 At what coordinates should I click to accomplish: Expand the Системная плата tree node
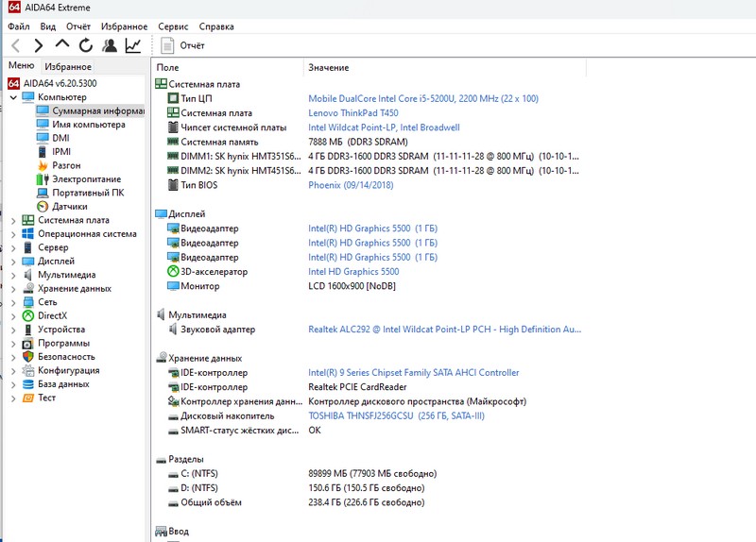point(13,220)
